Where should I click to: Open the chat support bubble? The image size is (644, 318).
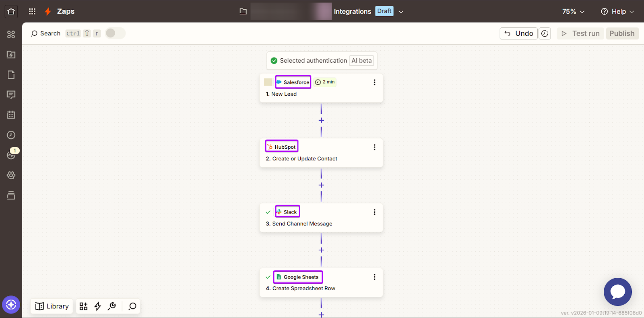coord(618,292)
